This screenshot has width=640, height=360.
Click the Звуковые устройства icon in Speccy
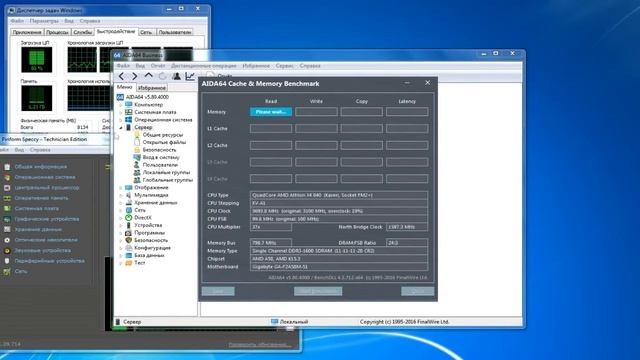(7, 251)
